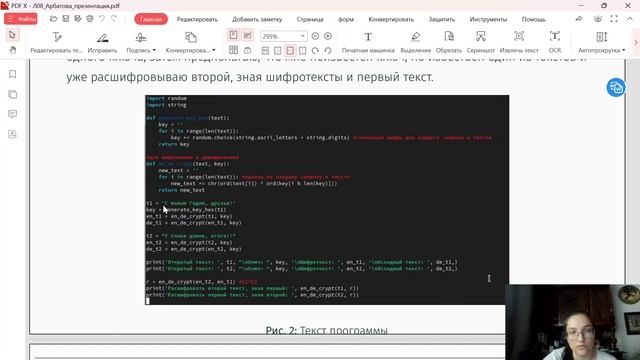
Task: Select the Скриншот tool
Action: (480, 42)
